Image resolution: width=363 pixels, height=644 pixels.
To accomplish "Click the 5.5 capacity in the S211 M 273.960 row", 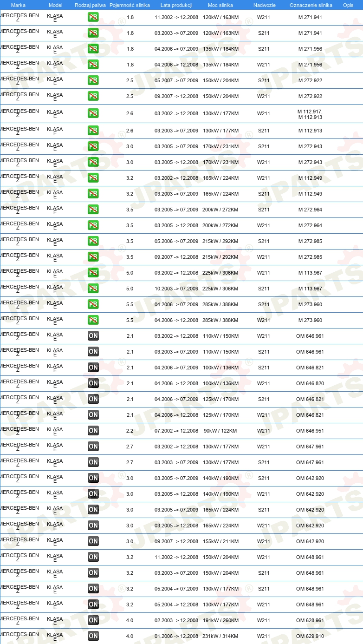I will tap(130, 305).
